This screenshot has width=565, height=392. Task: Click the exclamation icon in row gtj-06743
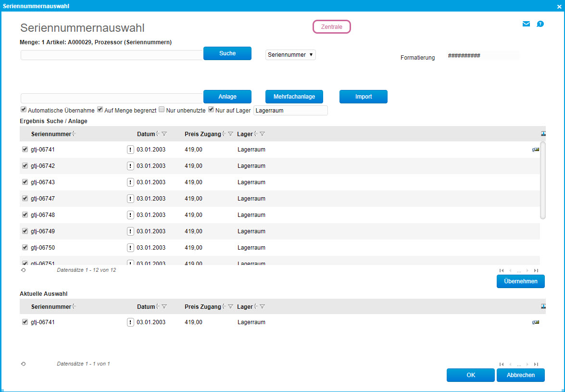[130, 182]
